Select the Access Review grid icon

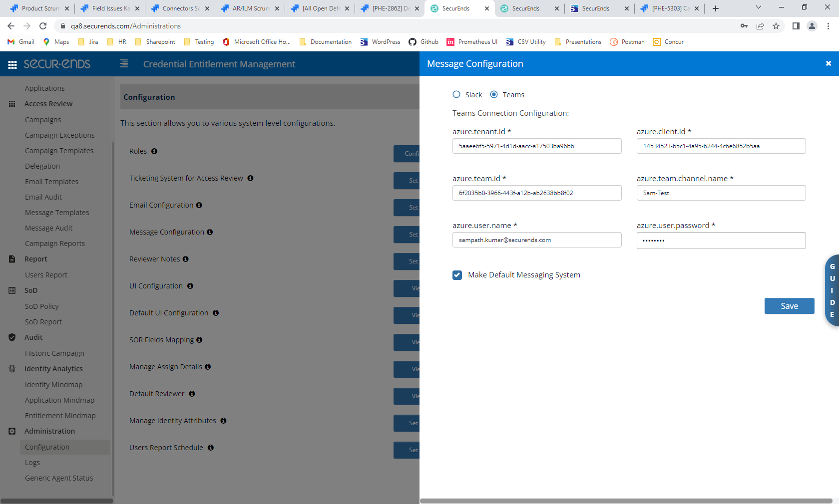[x=12, y=103]
